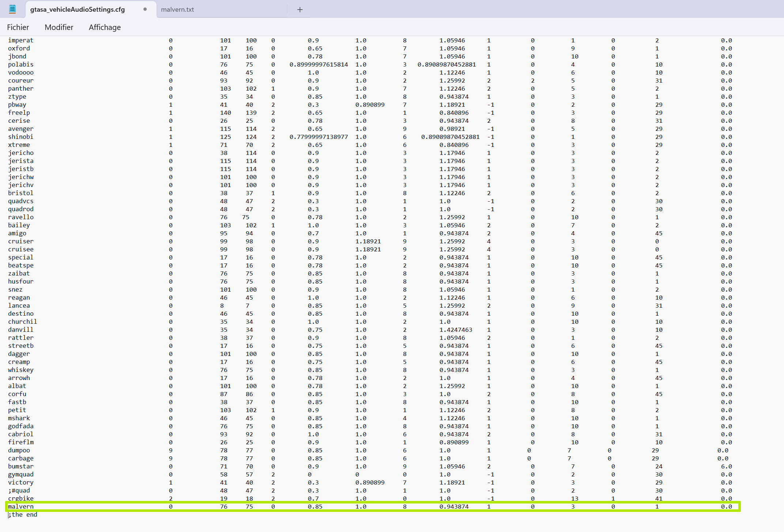
Task: Place cursor on 'churchil' vehicle name
Action: [23, 322]
